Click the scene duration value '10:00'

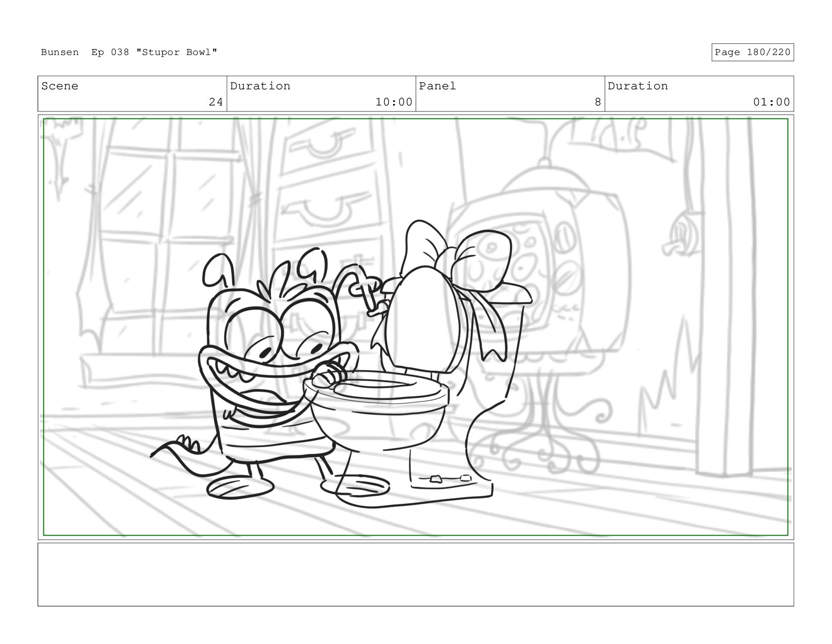coord(394,102)
